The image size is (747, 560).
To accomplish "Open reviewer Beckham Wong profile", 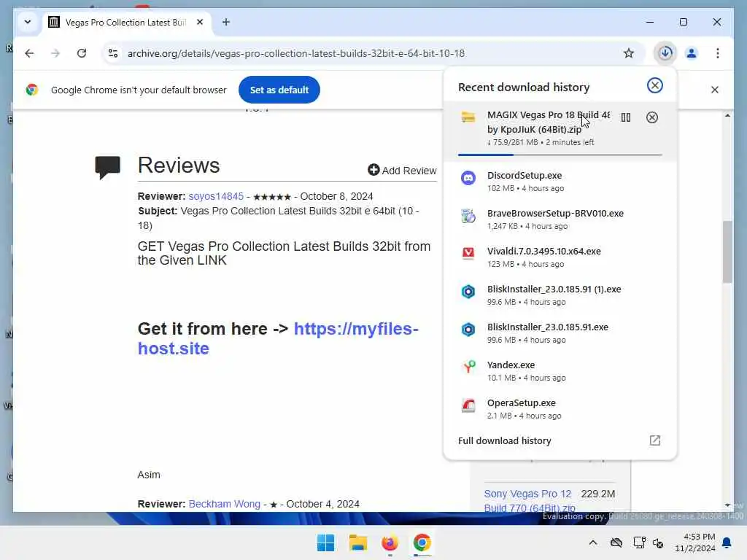I will coord(225,504).
